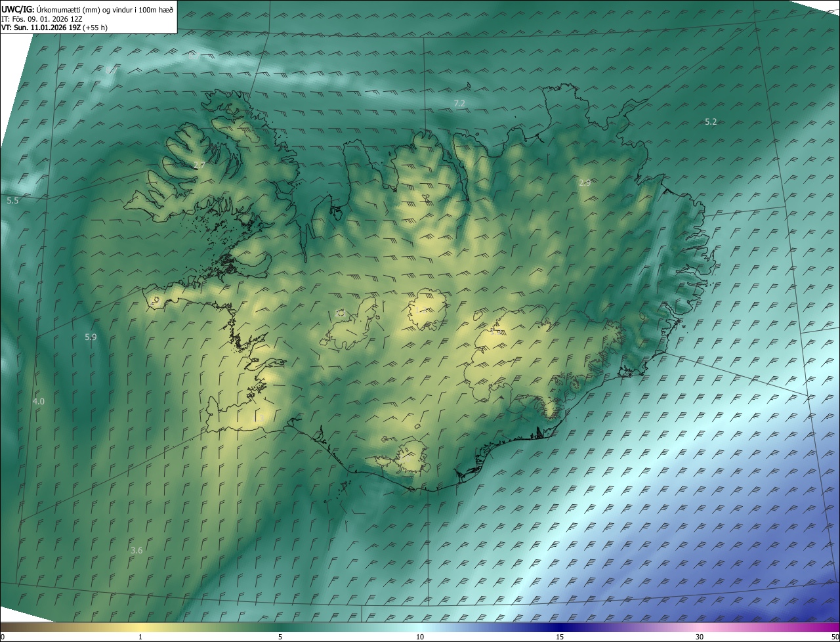Click the 5.5 value label at the west edge
Image resolution: width=840 pixels, height=642 pixels.
tap(12, 200)
